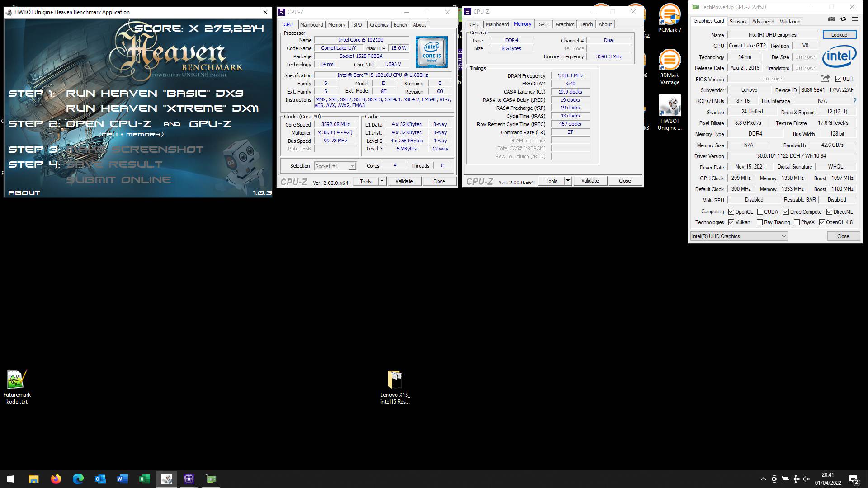The image size is (868, 488).
Task: Toggle the DirectCompute checkbox
Action: point(786,212)
